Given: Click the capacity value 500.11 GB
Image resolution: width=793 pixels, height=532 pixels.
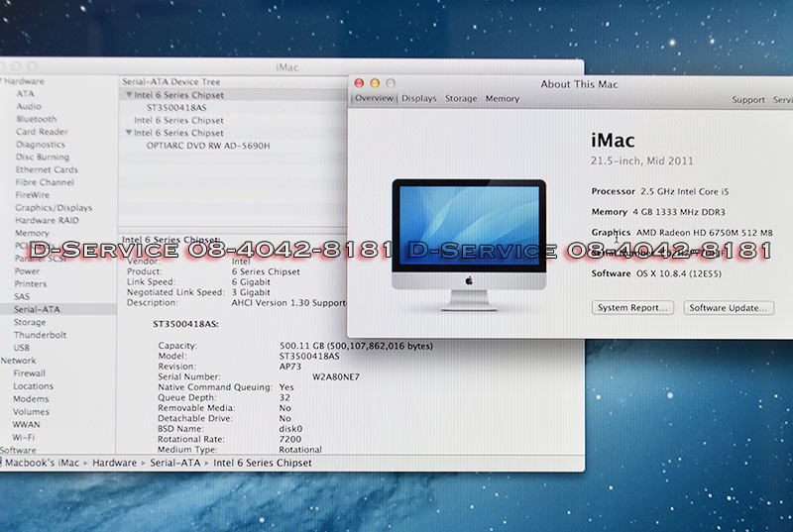Looking at the screenshot, I should click(356, 346).
